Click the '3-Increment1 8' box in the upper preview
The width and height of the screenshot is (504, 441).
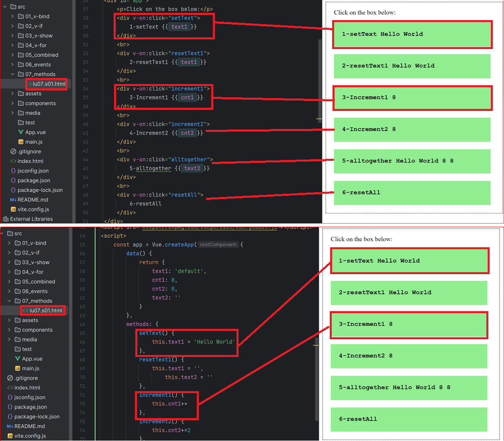click(x=412, y=98)
